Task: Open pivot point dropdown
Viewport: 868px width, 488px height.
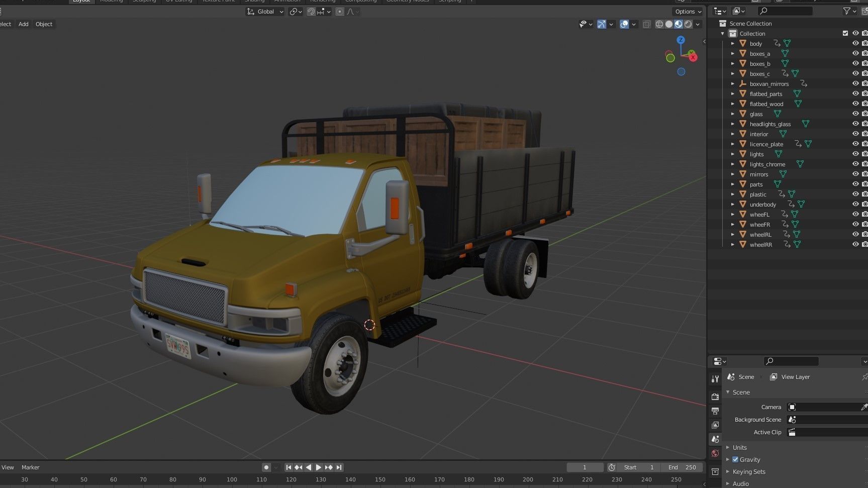Action: point(296,12)
